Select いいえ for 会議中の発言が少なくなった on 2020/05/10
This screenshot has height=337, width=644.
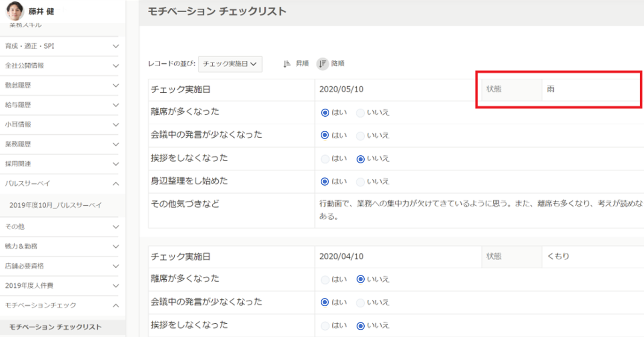(360, 136)
